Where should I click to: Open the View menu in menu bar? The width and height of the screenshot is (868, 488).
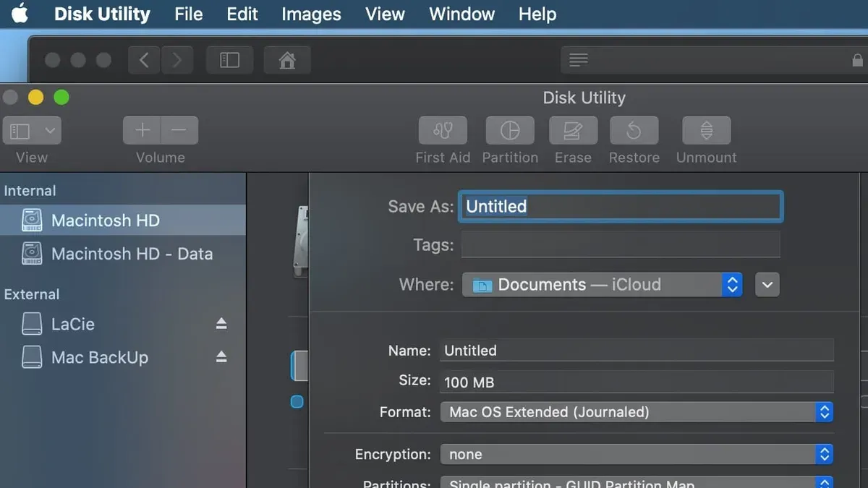tap(385, 14)
